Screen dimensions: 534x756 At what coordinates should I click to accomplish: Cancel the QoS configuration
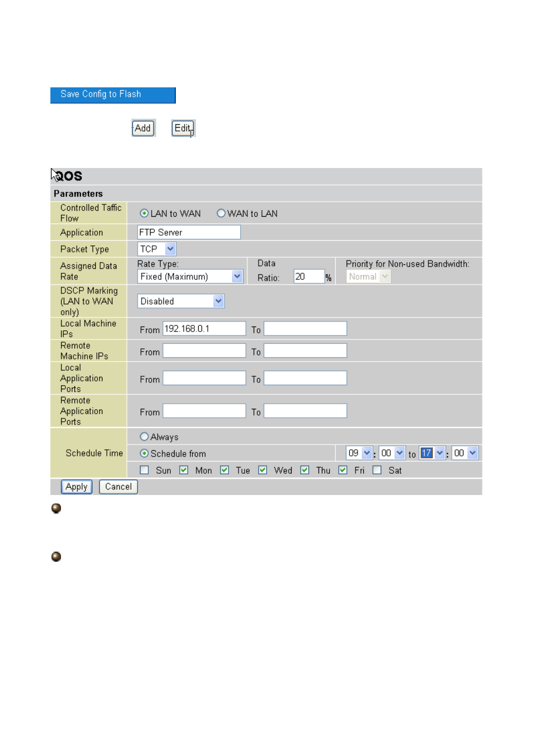point(119,487)
